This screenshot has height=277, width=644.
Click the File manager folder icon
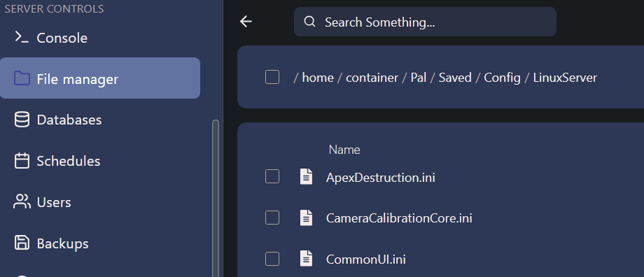[22, 78]
